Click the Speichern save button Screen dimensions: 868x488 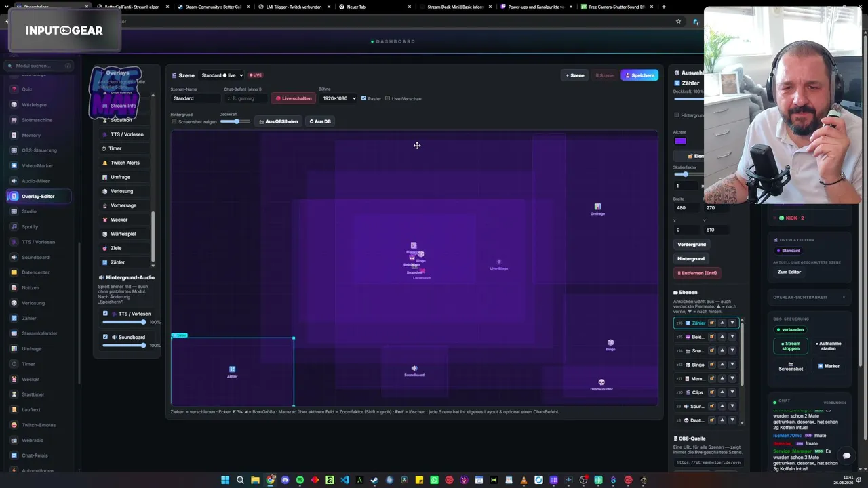pos(639,75)
